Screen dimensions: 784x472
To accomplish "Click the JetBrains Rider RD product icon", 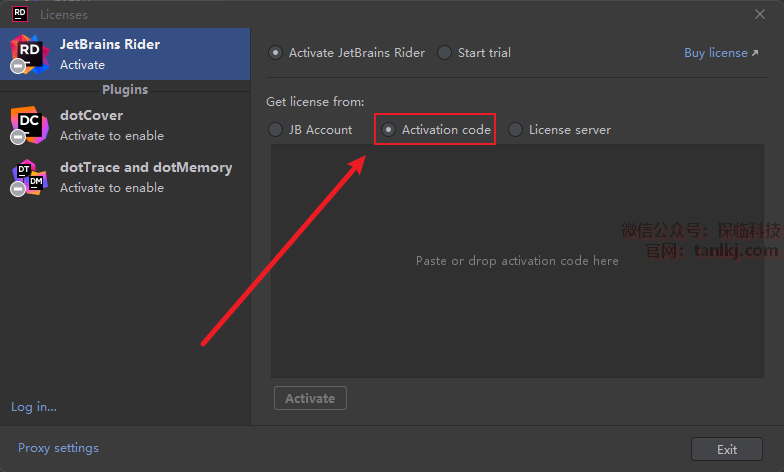I will point(29,53).
